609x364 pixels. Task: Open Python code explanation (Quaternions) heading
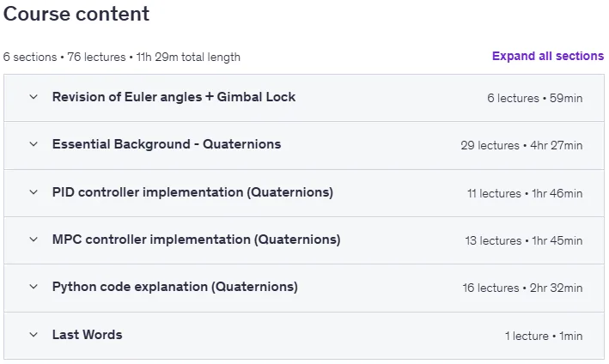coord(175,287)
